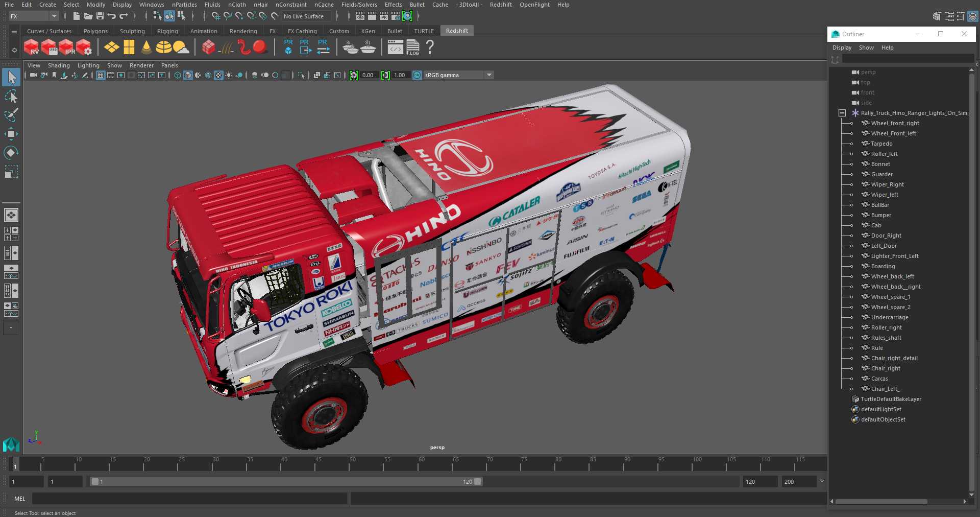
Task: Create a new scene file
Action: 76,16
